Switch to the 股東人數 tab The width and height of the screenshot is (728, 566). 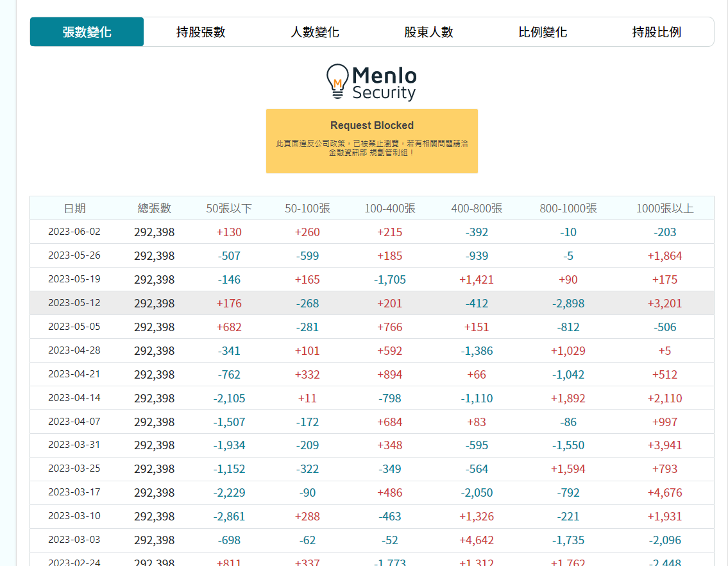428,32
